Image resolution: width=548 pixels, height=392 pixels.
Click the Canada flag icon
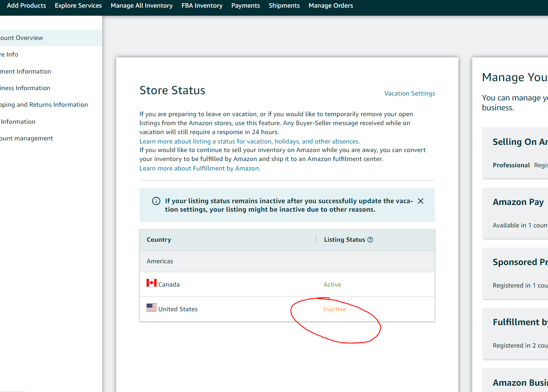point(152,283)
